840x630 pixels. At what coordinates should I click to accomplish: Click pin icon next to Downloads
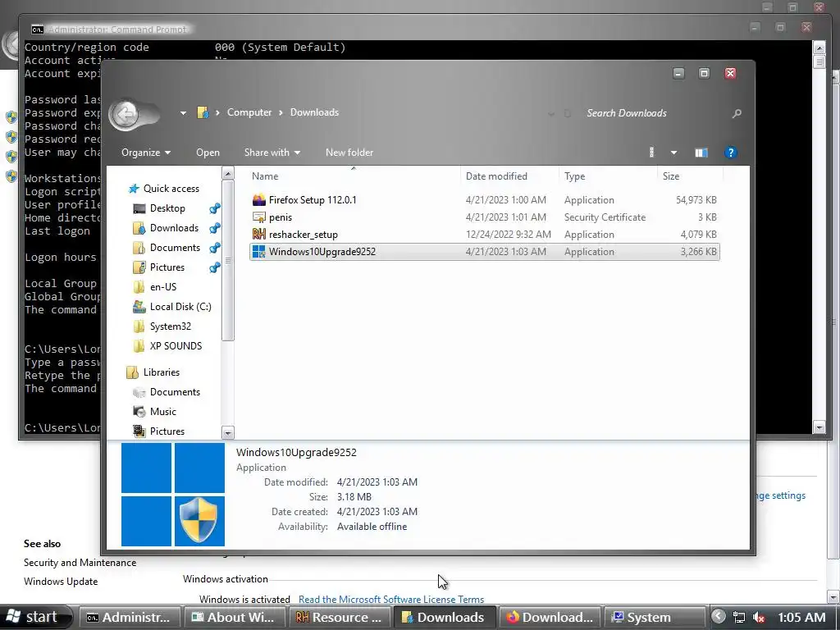point(214,228)
